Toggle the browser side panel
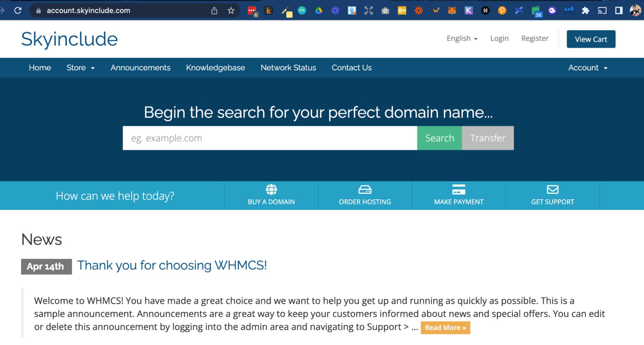 point(619,11)
